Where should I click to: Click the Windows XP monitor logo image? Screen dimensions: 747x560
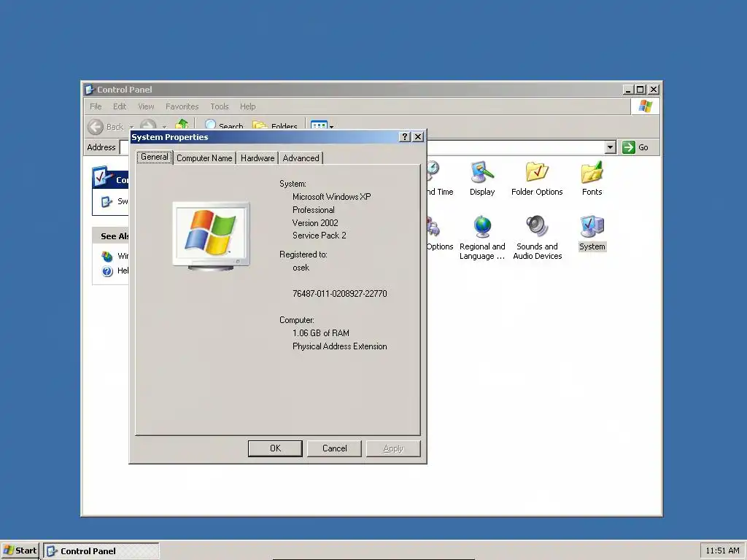coord(211,236)
